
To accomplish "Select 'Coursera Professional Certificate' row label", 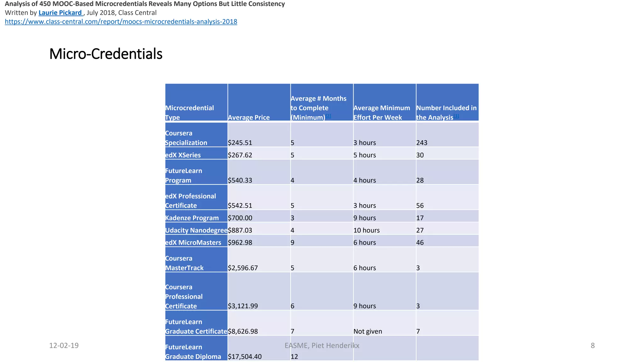I will [196, 291].
